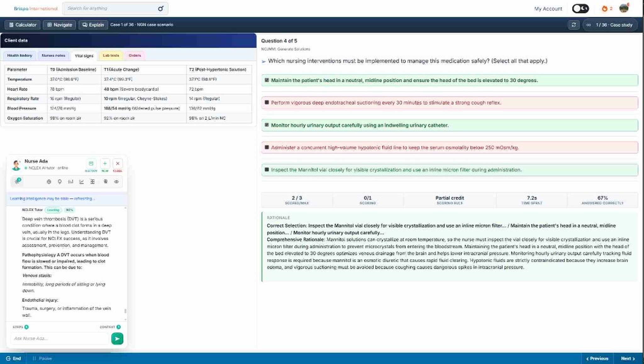This screenshot has height=364, width=644.
Task: Click the Explain button
Action: click(93, 25)
